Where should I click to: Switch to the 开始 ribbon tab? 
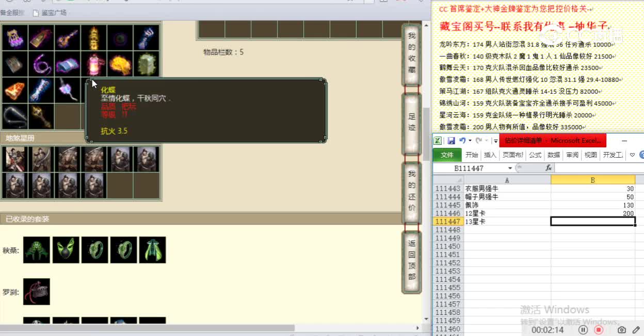pyautogui.click(x=472, y=155)
